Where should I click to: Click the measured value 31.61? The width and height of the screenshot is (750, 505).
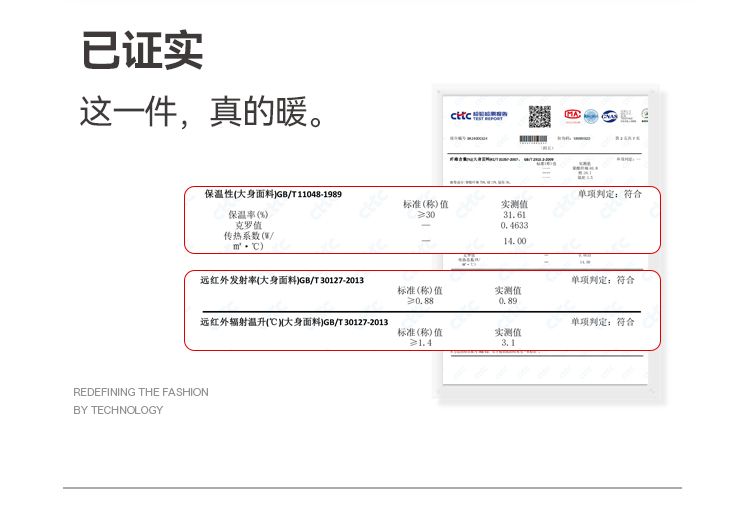(514, 215)
